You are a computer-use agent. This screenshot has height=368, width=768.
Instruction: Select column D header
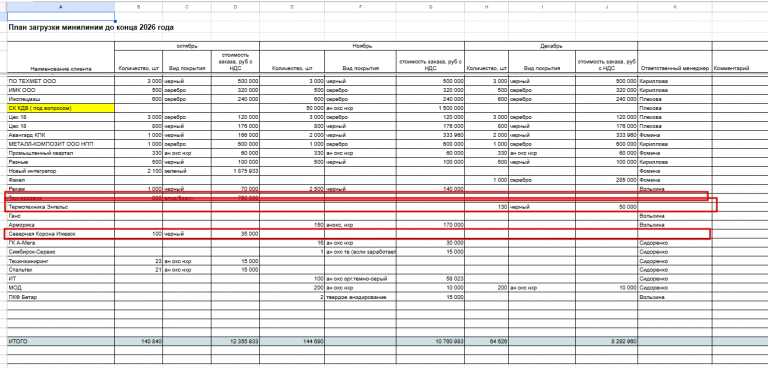tap(235, 7)
